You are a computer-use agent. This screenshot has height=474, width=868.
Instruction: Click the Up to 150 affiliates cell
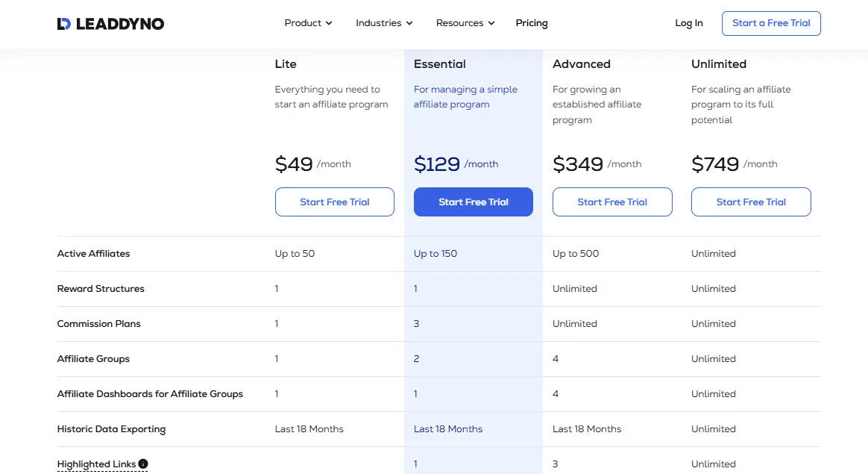click(x=435, y=253)
